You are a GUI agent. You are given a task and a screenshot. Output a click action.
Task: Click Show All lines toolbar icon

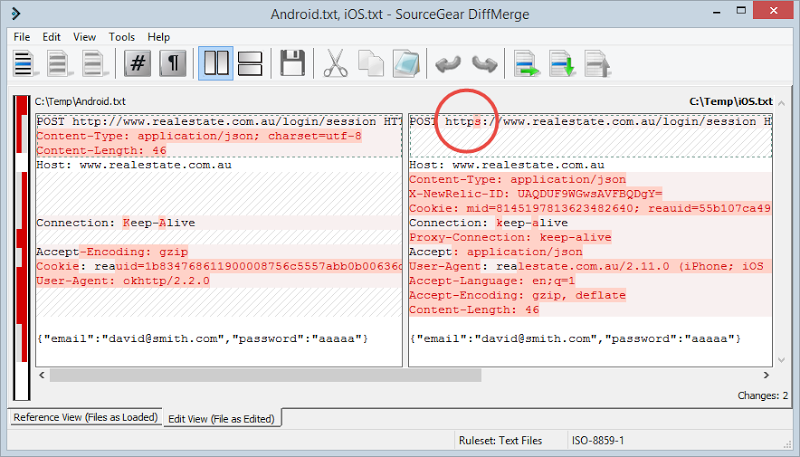tap(24, 64)
